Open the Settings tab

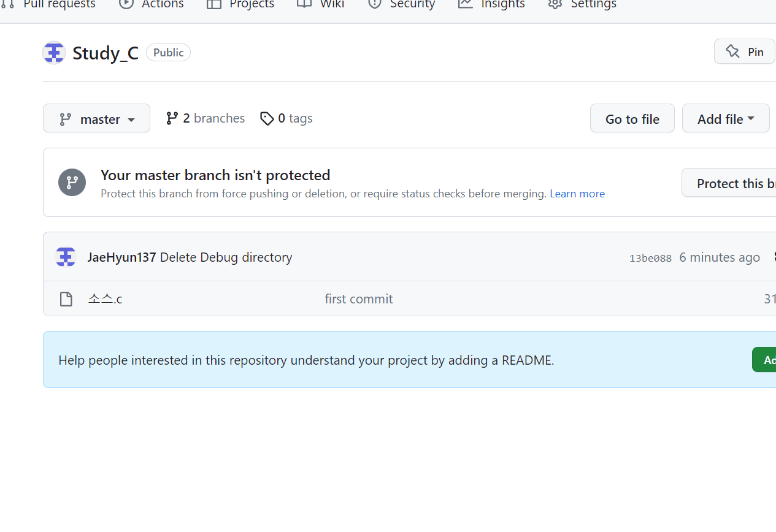582,5
